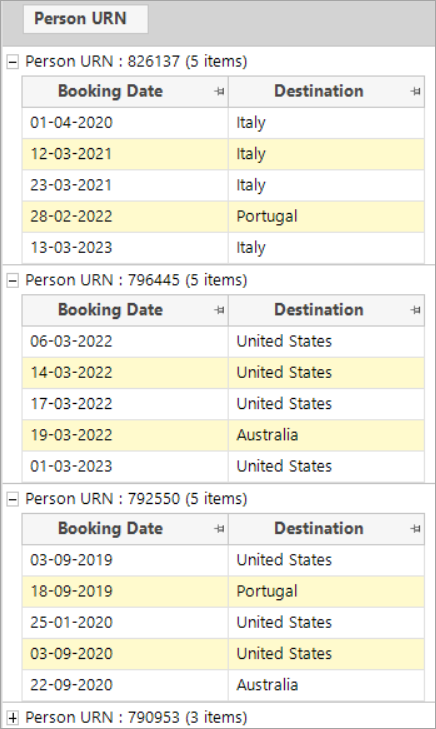436x729 pixels.
Task: Select the 01-03-2023 United States row
Action: coord(223,466)
